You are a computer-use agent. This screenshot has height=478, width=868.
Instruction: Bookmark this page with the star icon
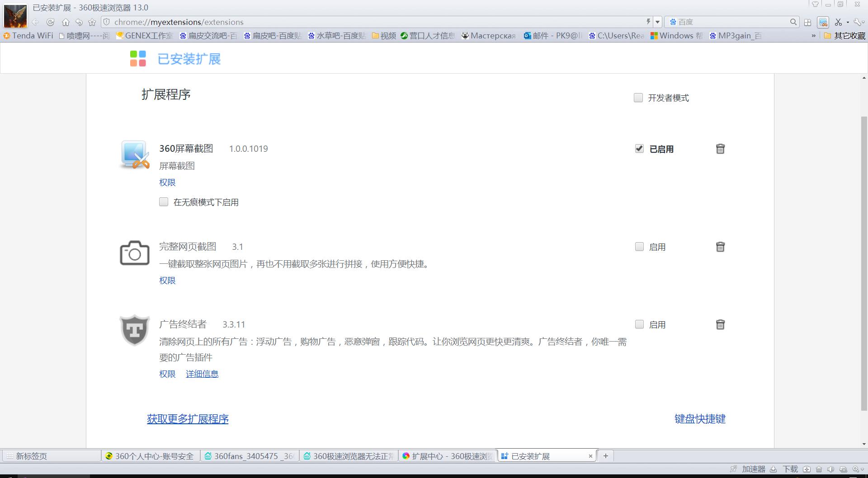(92, 22)
